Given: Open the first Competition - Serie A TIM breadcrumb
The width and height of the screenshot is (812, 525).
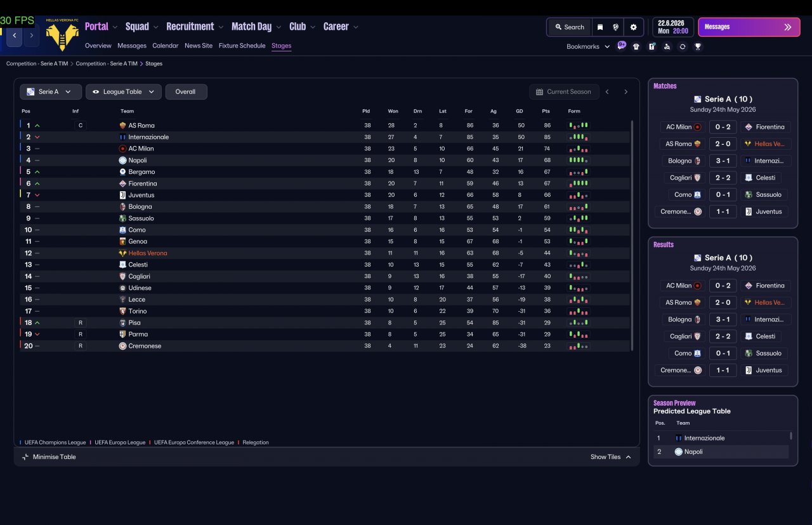Looking at the screenshot, I should [x=37, y=63].
